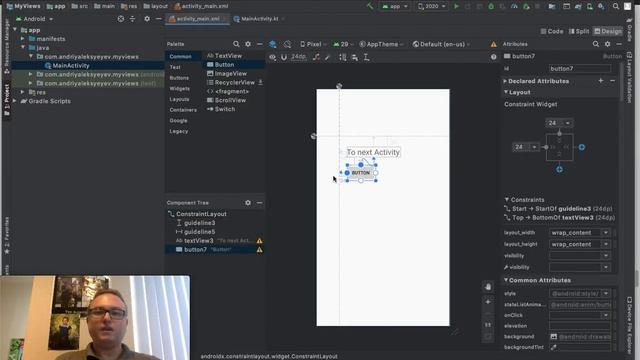Open Search Everywhere magnifier in top toolbar
This screenshot has height=360, width=640.
coord(616,6)
